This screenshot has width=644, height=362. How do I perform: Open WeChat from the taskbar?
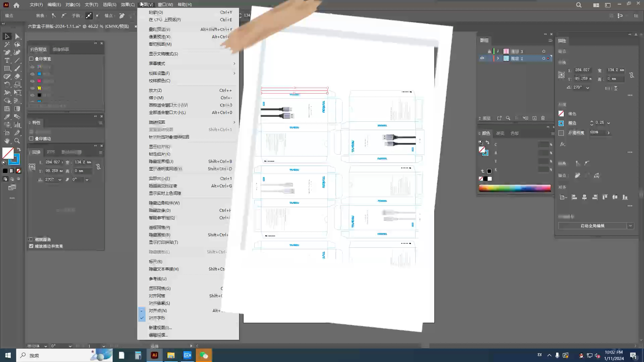click(x=204, y=355)
